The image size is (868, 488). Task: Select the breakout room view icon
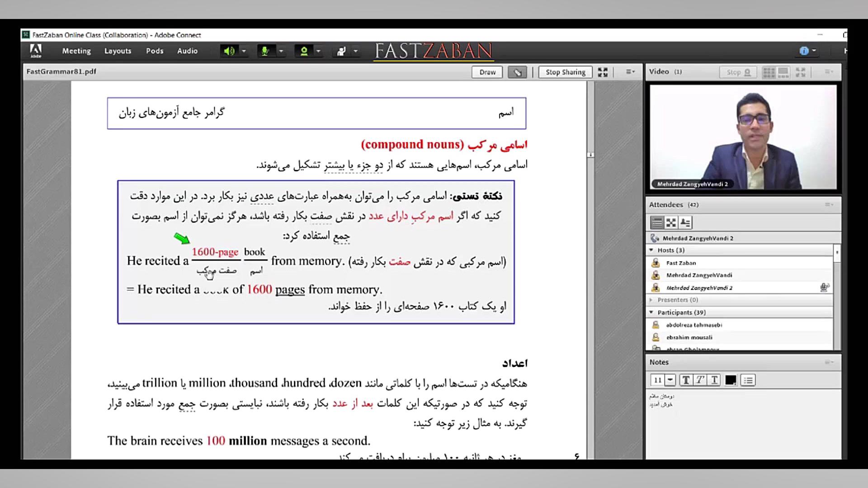671,222
